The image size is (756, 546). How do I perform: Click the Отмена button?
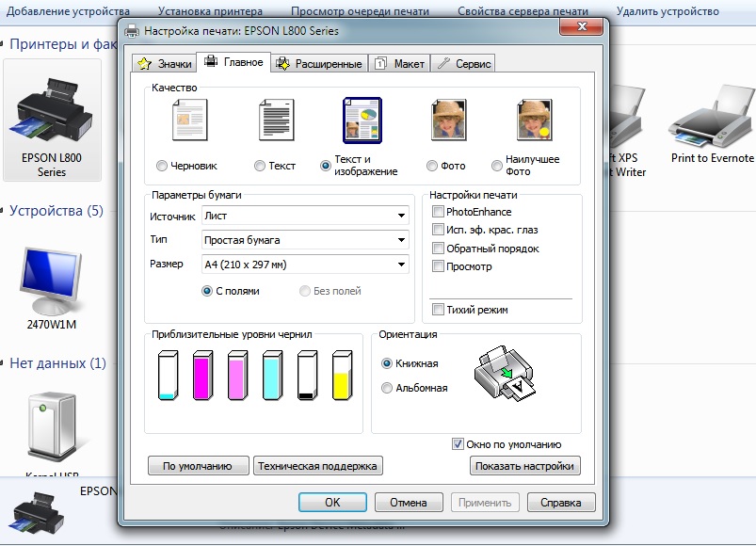(x=409, y=502)
